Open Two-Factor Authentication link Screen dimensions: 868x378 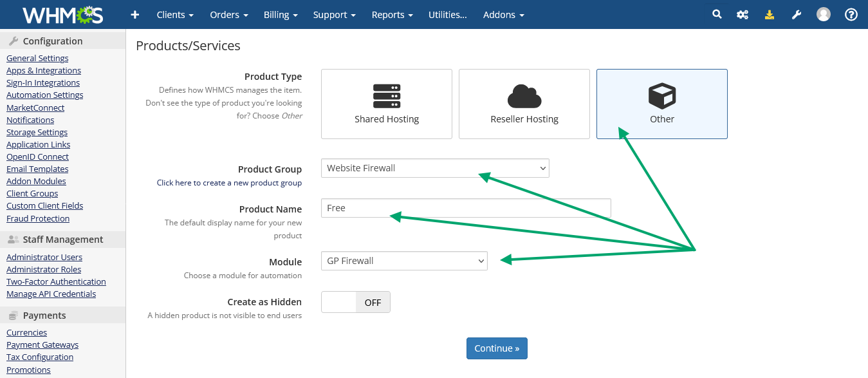pyautogui.click(x=56, y=282)
